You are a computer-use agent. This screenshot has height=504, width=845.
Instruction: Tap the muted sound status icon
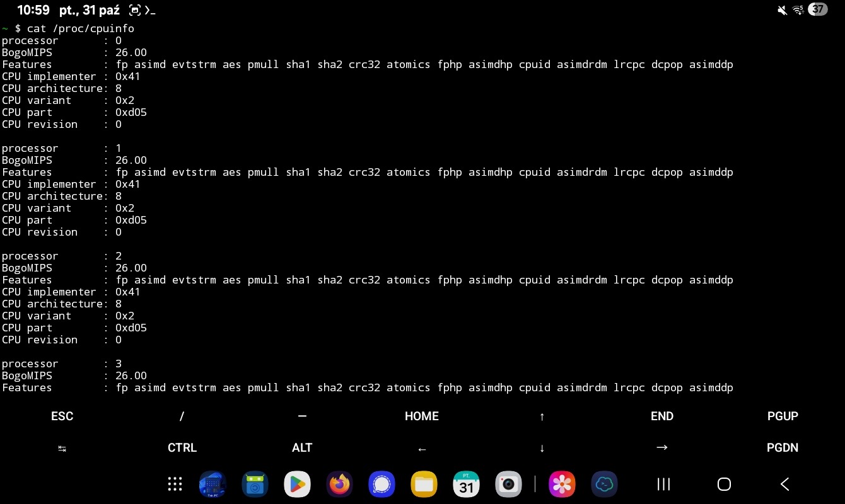coord(782,10)
